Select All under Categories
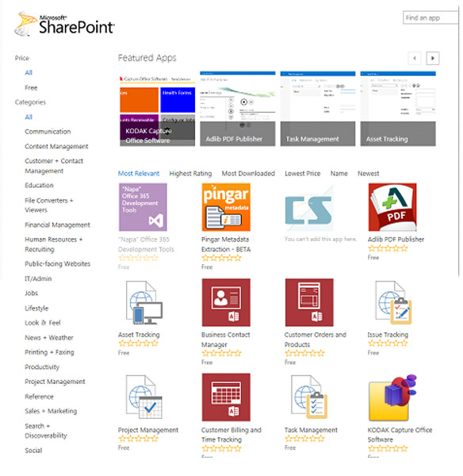Image resolution: width=463 pixels, height=476 pixels. (29, 117)
